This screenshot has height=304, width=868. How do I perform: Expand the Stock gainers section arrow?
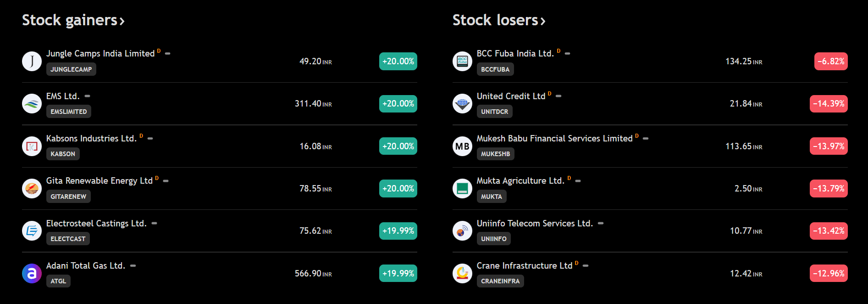coord(122,21)
